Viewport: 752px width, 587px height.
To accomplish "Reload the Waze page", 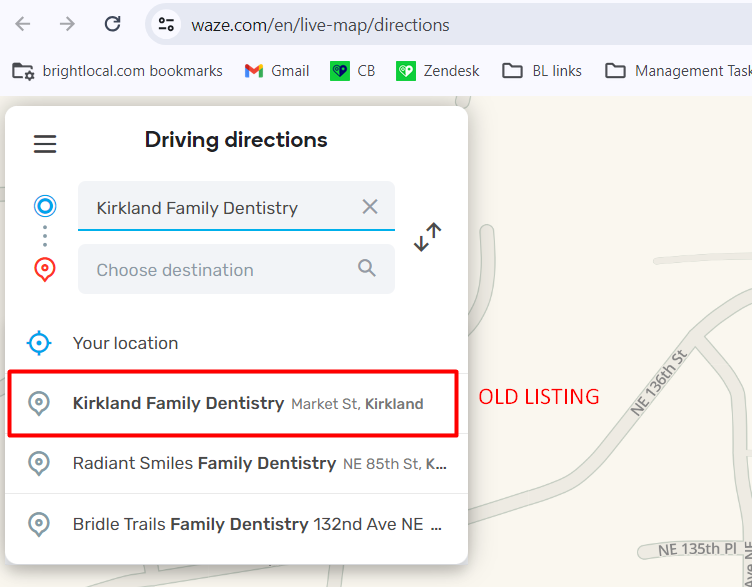I will (112, 23).
